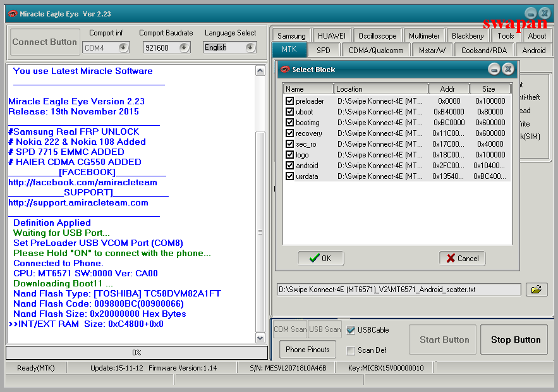Click the log vertical scrollbar thumb

tap(260, 232)
